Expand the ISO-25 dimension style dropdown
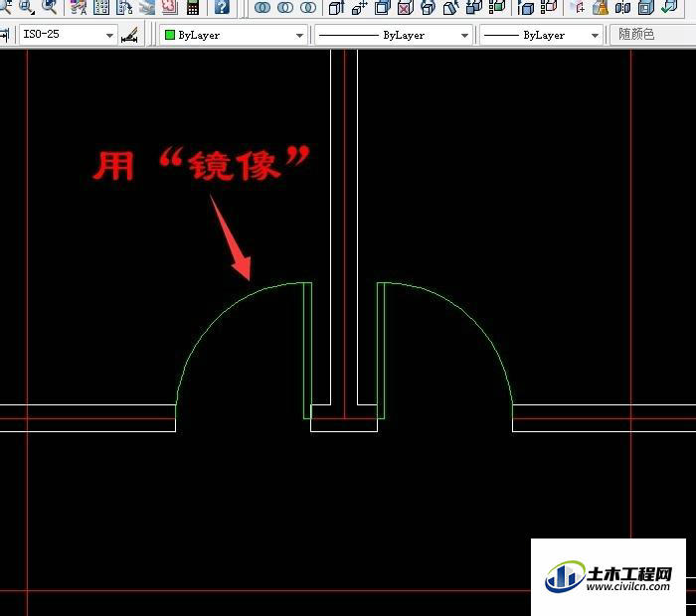 [x=109, y=35]
